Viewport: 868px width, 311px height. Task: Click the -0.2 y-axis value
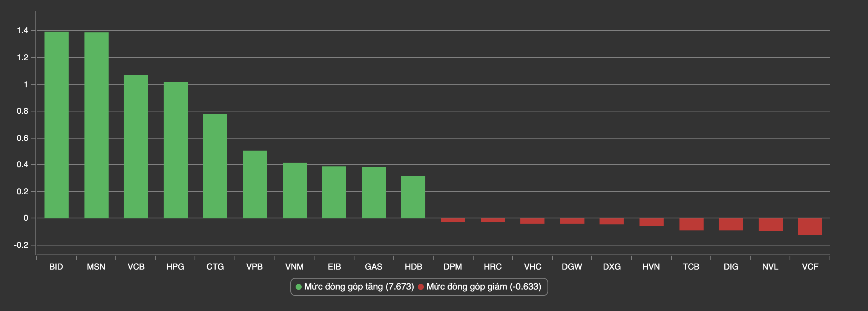coord(21,245)
